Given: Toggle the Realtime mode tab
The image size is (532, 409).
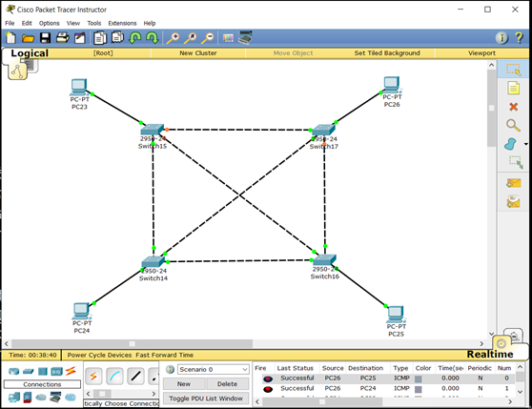Looking at the screenshot, I should (490, 354).
